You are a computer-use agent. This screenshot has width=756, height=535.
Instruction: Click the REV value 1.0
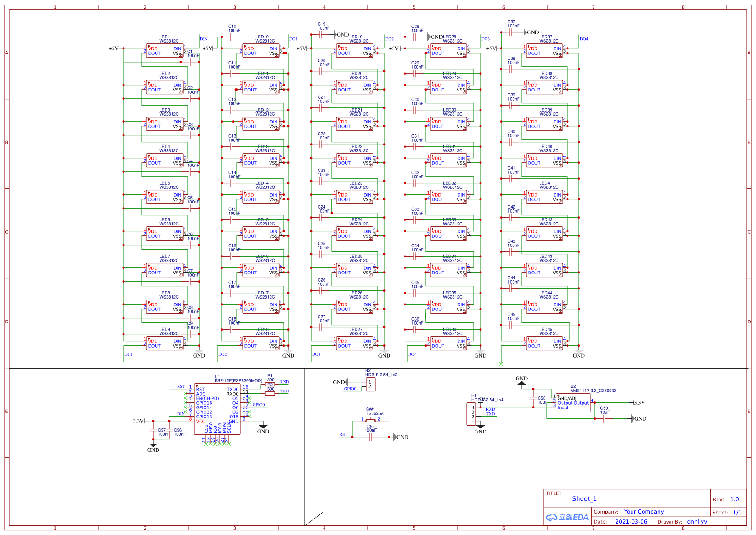point(734,499)
